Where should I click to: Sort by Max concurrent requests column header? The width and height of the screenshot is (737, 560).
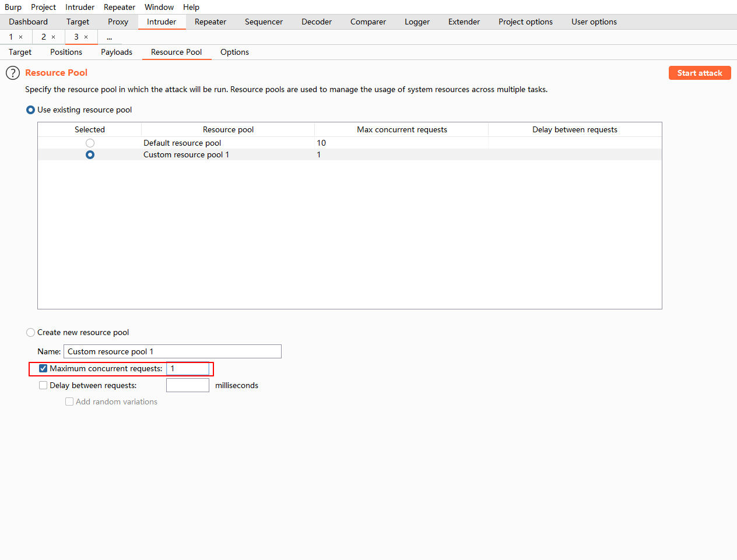point(402,129)
